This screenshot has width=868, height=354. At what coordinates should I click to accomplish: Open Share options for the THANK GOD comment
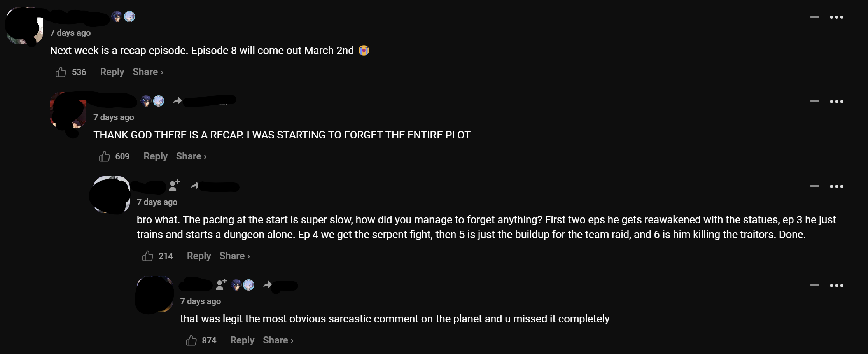(x=189, y=156)
